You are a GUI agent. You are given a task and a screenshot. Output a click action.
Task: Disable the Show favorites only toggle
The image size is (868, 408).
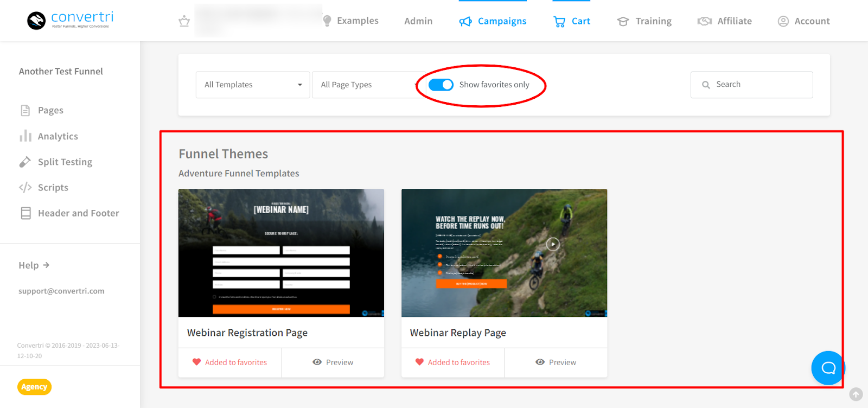(441, 85)
